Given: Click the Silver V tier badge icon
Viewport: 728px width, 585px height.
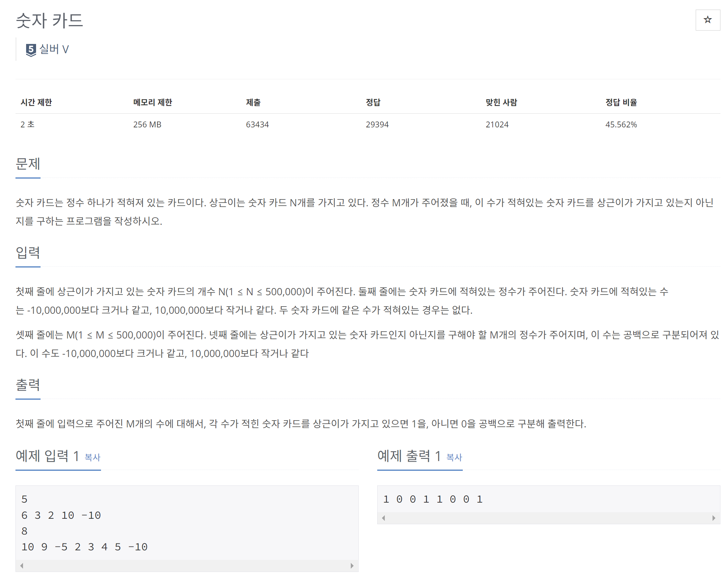Looking at the screenshot, I should (31, 50).
